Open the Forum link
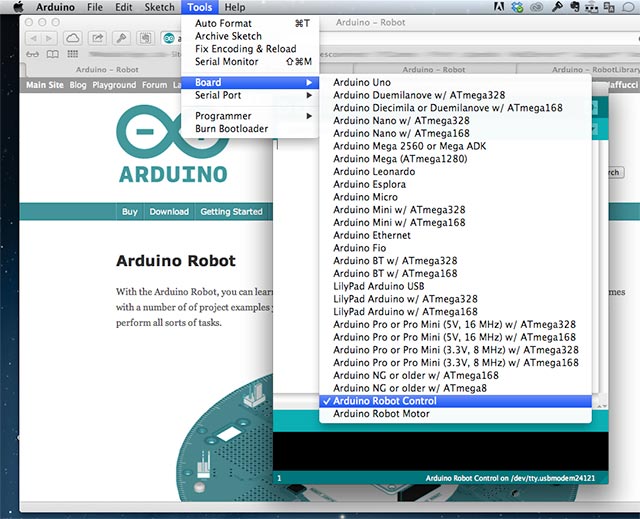This screenshot has height=519, width=640. (x=154, y=85)
